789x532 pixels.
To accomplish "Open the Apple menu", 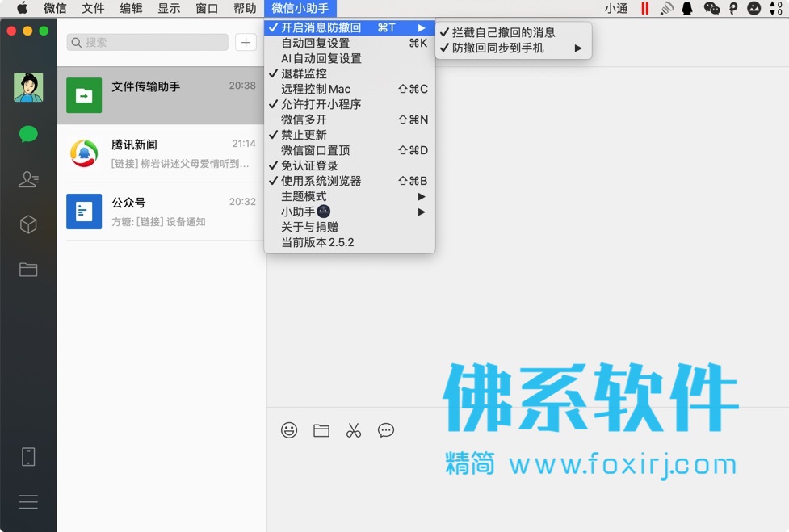I will pyautogui.click(x=22, y=8).
